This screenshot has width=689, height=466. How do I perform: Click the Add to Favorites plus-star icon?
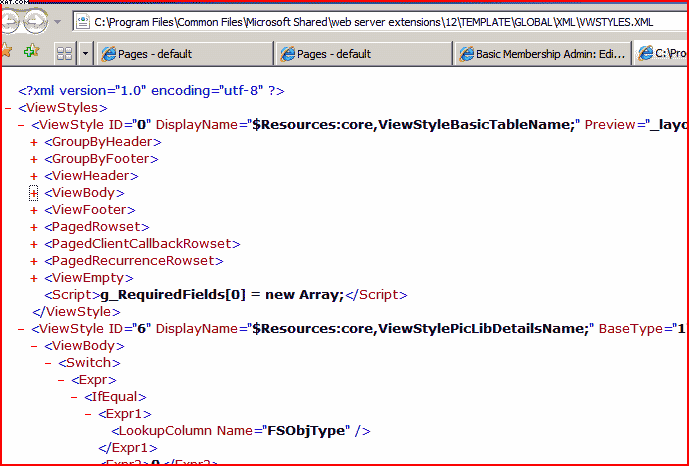point(31,52)
